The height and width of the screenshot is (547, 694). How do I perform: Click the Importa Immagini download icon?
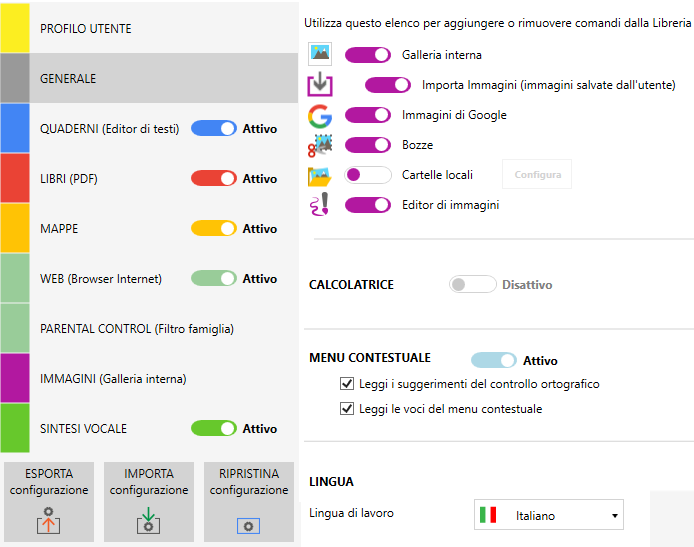tap(321, 85)
